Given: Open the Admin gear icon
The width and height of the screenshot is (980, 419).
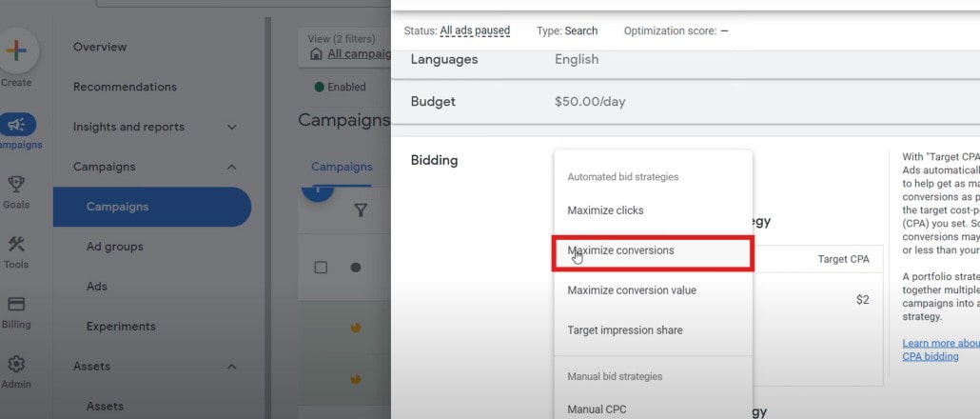Looking at the screenshot, I should (x=16, y=364).
